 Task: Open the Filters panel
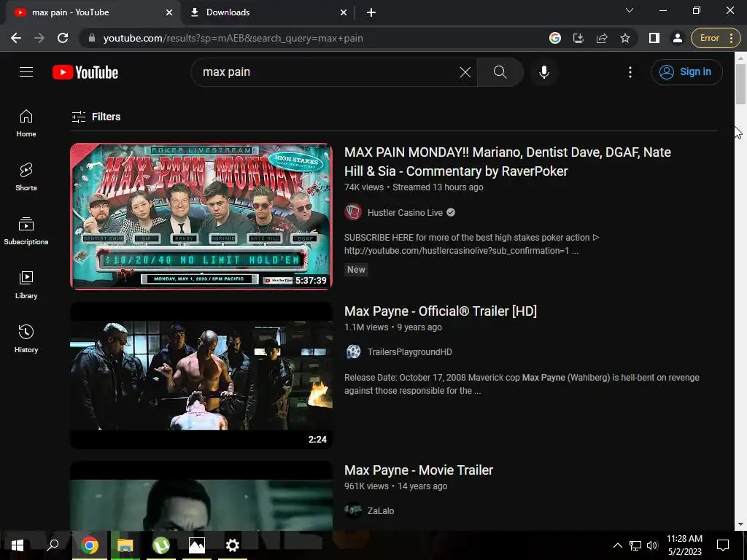[x=96, y=117]
